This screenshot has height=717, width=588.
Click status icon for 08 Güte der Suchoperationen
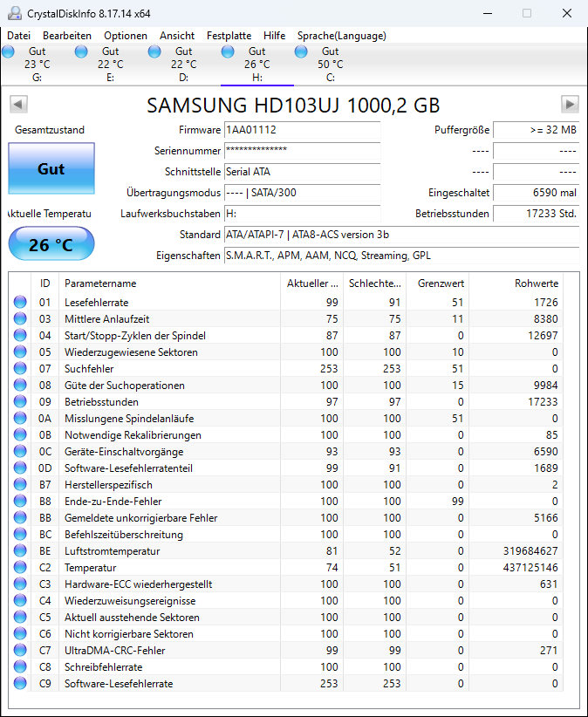pyautogui.click(x=20, y=385)
